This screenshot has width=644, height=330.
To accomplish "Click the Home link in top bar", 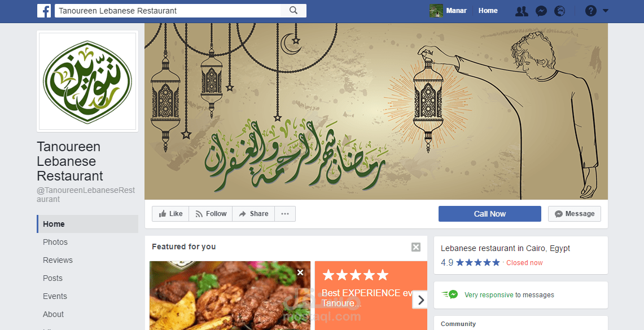I will [x=488, y=11].
